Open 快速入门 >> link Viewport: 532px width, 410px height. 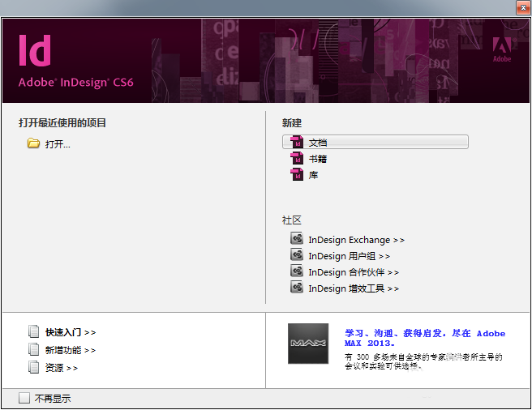click(x=71, y=332)
